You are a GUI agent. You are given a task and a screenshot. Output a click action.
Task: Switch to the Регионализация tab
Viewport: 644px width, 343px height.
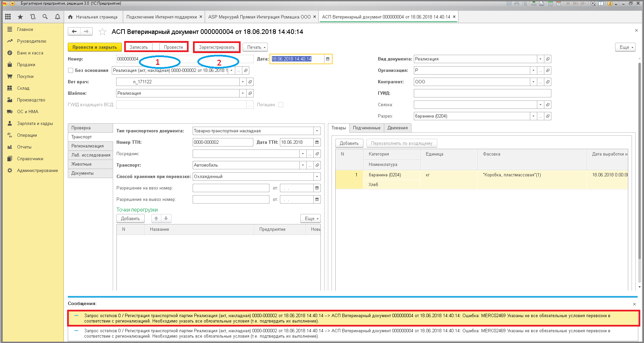(90, 146)
